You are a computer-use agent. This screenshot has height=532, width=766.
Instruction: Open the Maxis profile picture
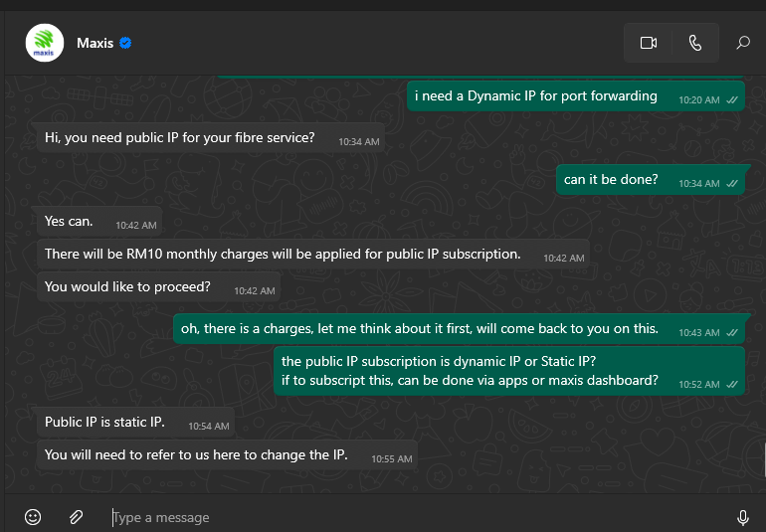tap(45, 43)
